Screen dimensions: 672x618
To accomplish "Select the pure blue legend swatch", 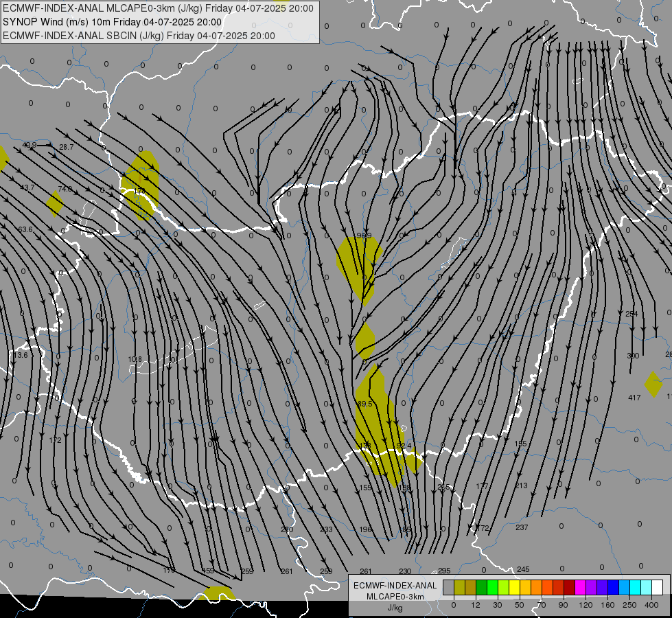I will (613, 587).
